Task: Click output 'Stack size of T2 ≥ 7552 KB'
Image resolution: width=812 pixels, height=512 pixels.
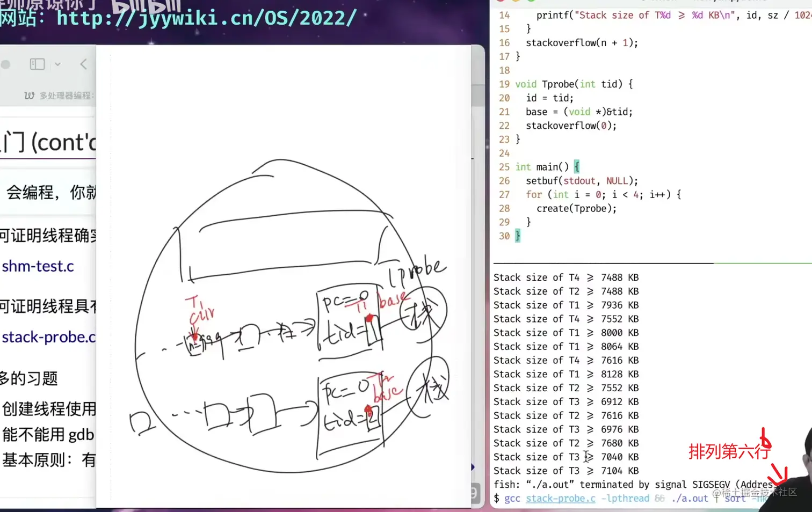Action: tap(566, 388)
